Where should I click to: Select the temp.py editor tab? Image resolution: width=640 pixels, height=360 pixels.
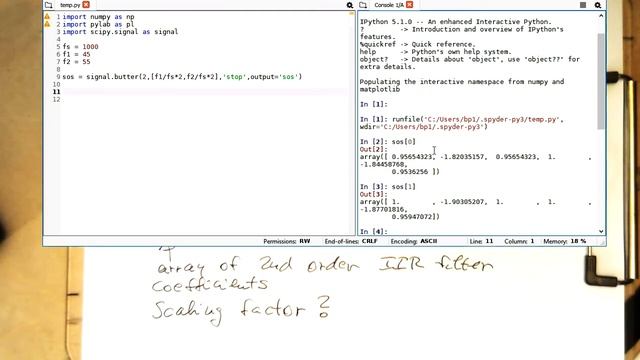tap(70, 5)
